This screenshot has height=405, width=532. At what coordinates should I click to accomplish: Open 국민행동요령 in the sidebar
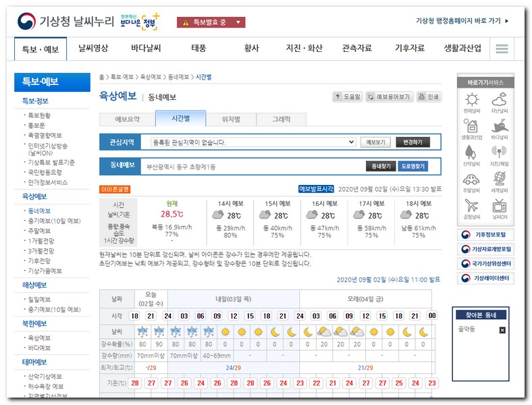pos(45,172)
